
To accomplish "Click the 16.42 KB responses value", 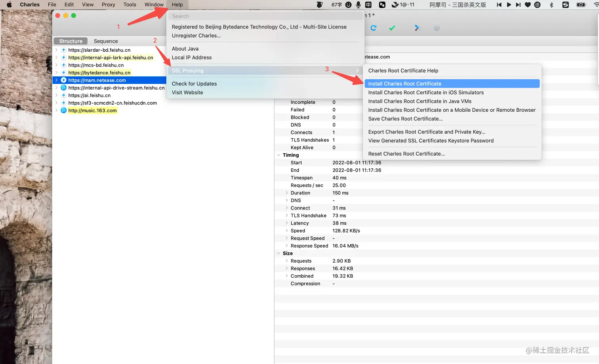I will (343, 269).
